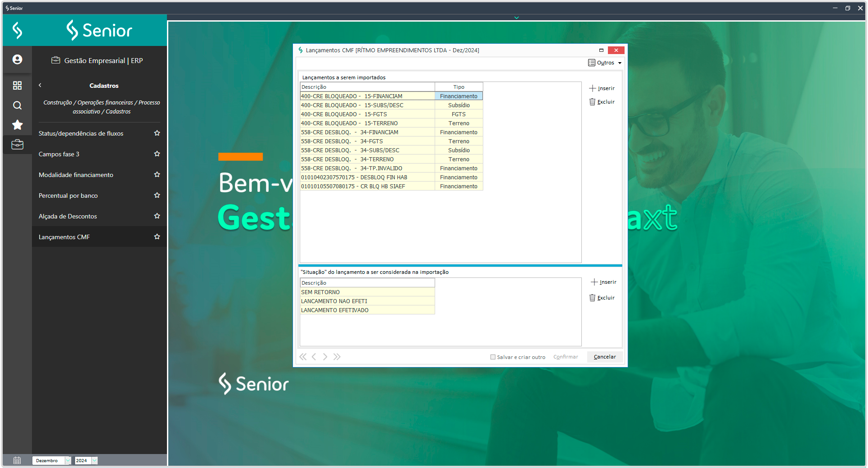Select row 01010402307570175 - DESBLOQ FIN HAB
This screenshot has width=868, height=468.
click(x=391, y=177)
